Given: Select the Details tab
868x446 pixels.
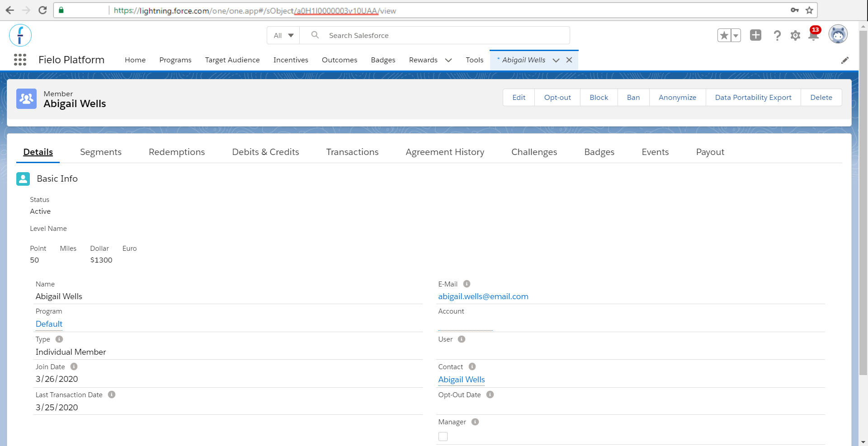Looking at the screenshot, I should [38, 152].
